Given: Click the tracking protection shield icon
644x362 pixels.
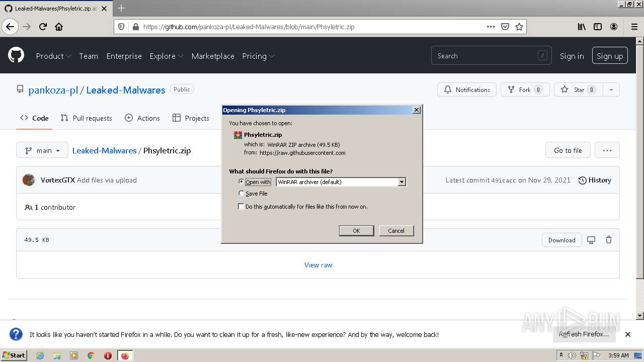Looking at the screenshot, I should coord(121,27).
